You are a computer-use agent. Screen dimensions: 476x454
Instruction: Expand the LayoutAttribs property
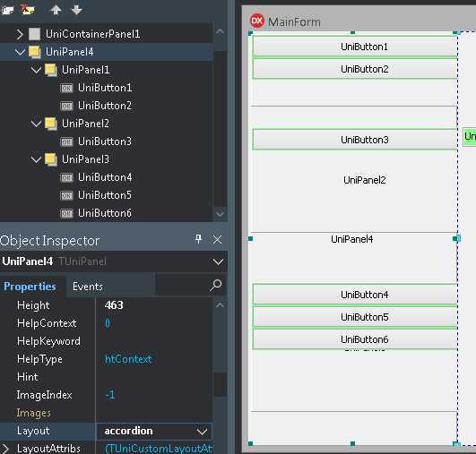4,449
